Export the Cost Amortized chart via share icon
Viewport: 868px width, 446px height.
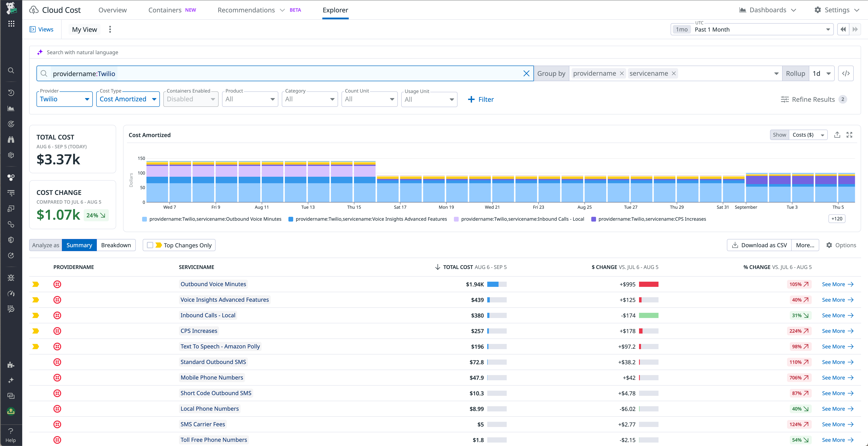click(x=837, y=134)
